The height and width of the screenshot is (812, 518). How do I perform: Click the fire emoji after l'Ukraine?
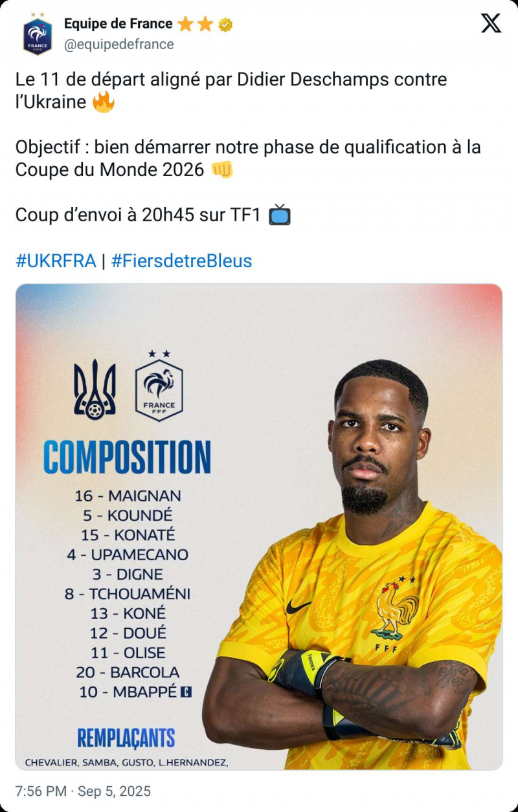(104, 102)
